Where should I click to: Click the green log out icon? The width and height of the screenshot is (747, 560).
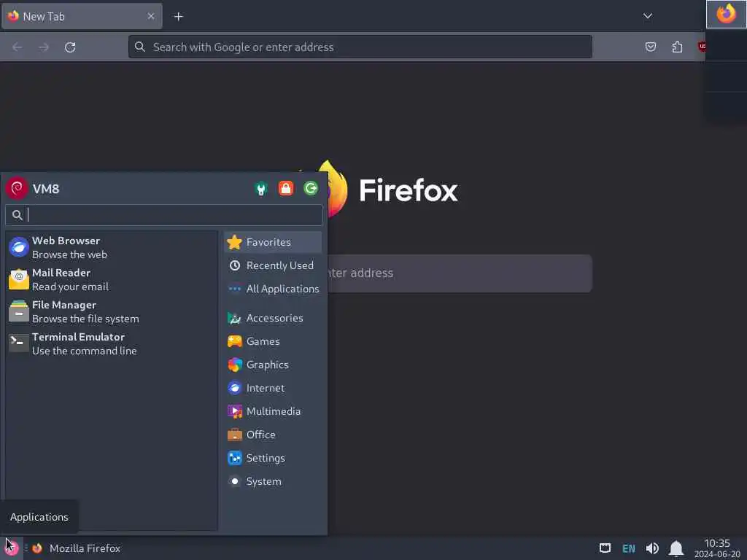coord(311,189)
